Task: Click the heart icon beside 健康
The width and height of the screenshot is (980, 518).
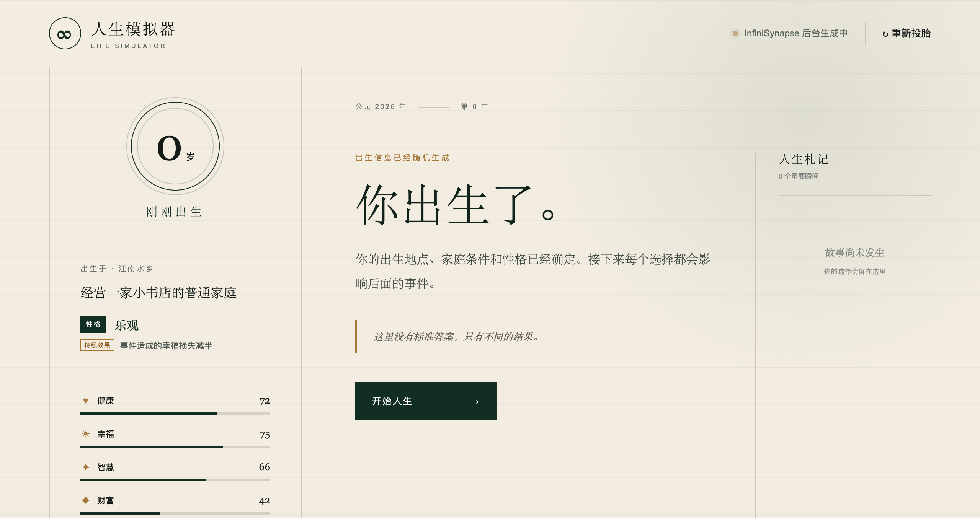Action: point(86,401)
